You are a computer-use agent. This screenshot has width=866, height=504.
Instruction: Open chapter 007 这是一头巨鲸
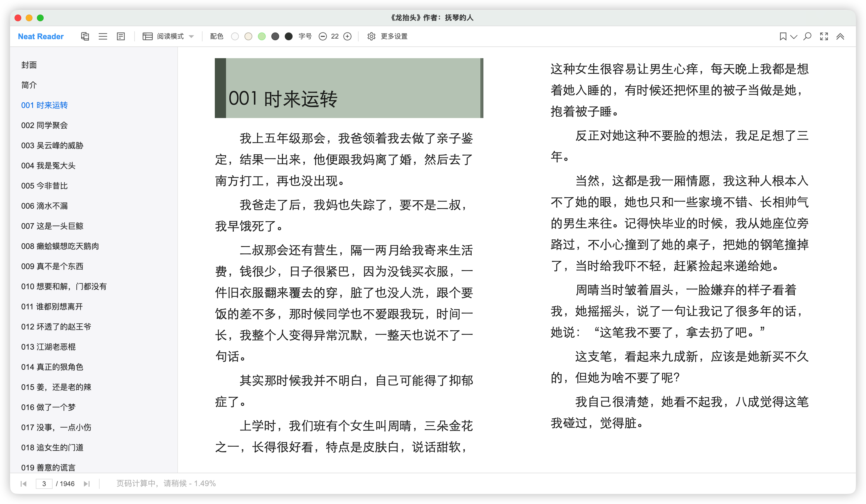tap(52, 226)
